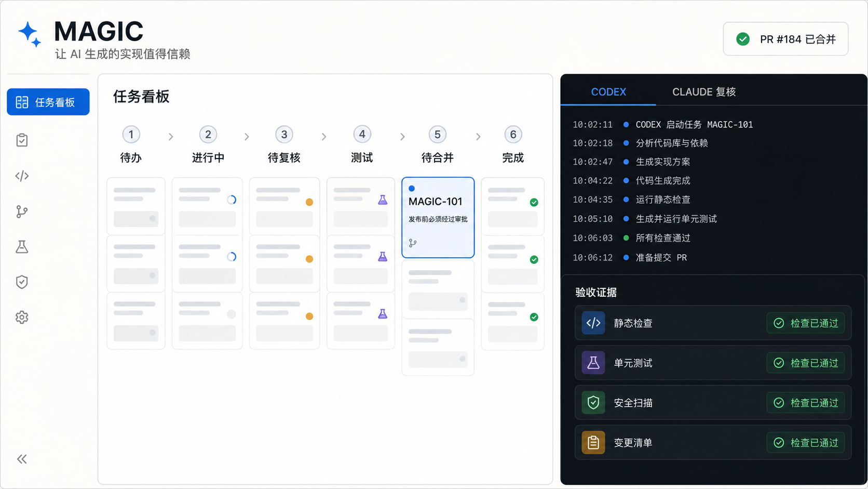Click the MAGIC sparkle logo

pos(30,34)
